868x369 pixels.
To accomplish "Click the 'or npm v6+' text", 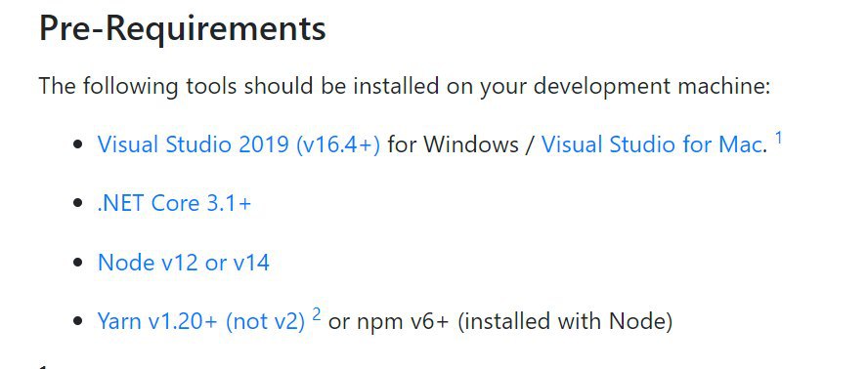I will click(388, 321).
